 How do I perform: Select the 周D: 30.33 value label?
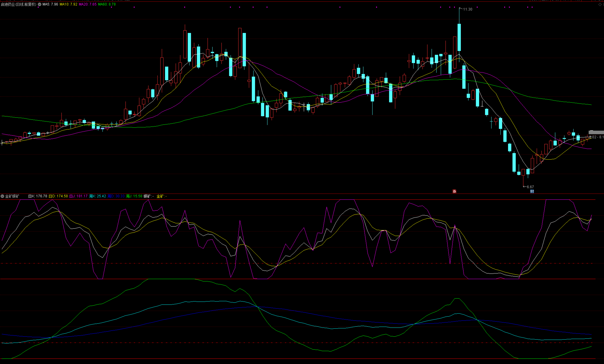(x=116, y=196)
